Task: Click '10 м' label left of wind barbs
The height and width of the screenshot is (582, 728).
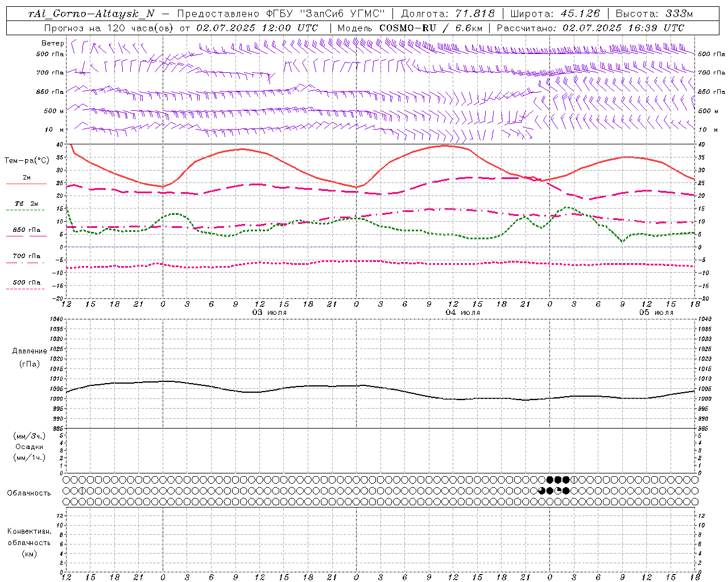Action: (x=55, y=130)
